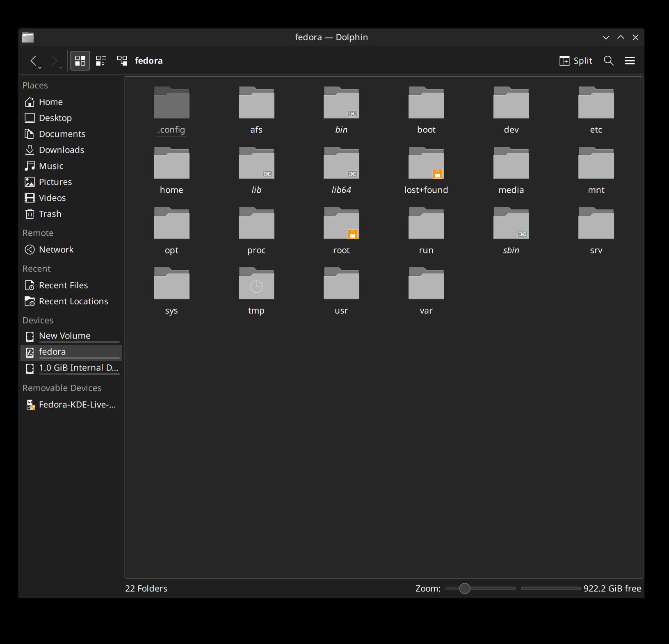Enable Split view
669x644 pixels.
tap(575, 61)
